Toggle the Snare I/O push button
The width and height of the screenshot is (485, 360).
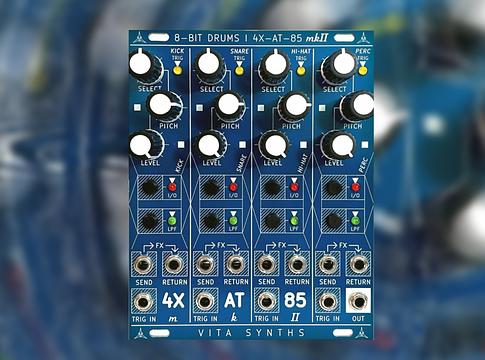coord(211,188)
